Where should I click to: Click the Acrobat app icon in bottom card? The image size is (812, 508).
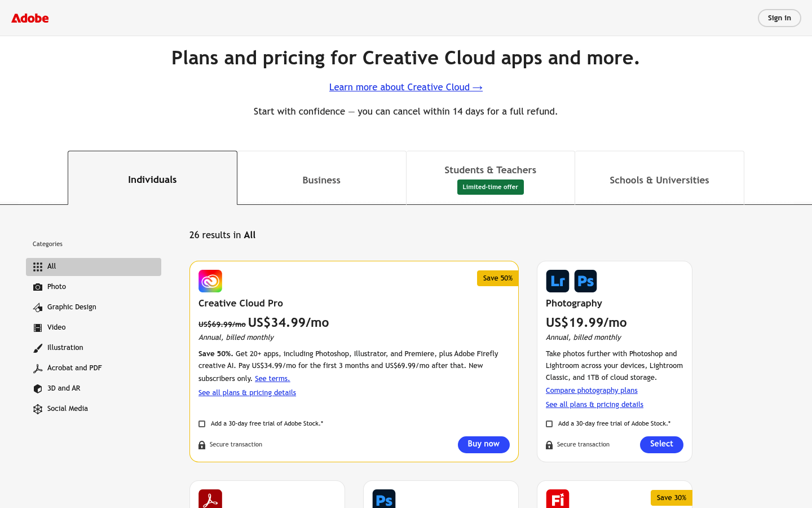[210, 498]
